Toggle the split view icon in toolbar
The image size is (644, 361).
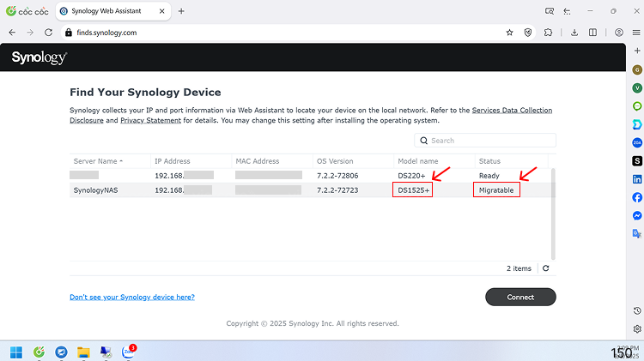[x=593, y=33]
